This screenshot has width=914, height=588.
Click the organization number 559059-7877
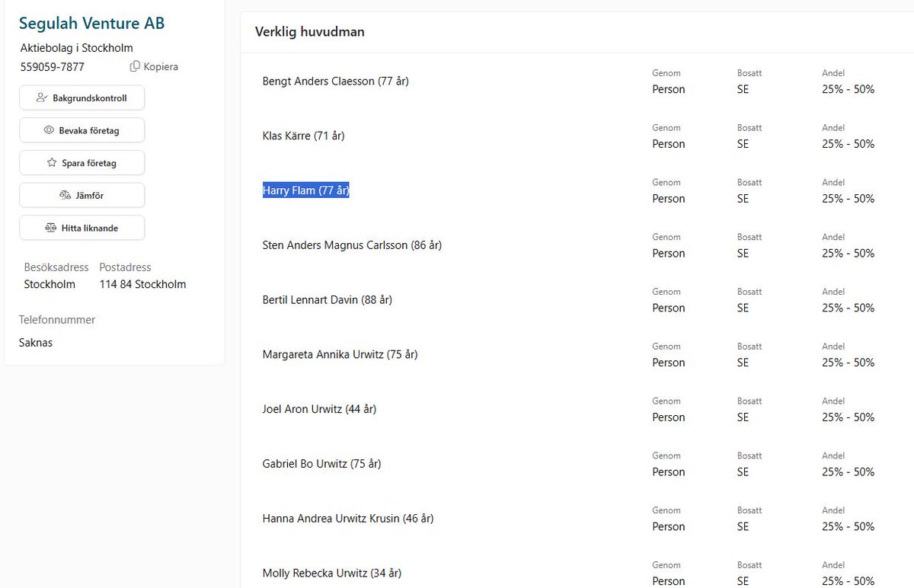tap(53, 67)
